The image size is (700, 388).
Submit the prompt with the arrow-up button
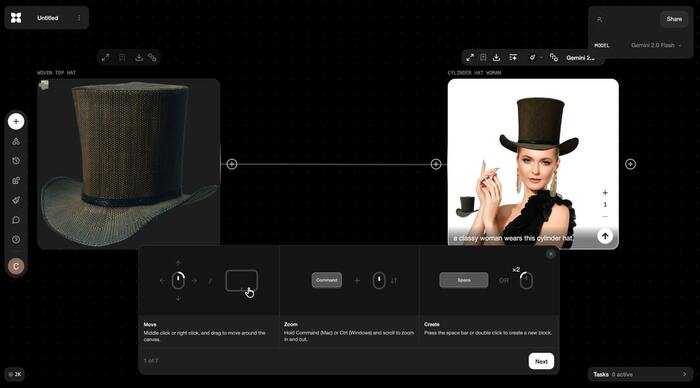tap(605, 236)
